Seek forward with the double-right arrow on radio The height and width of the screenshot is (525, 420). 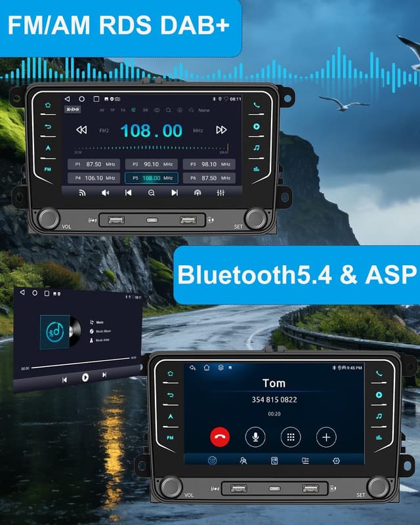pyautogui.click(x=221, y=129)
